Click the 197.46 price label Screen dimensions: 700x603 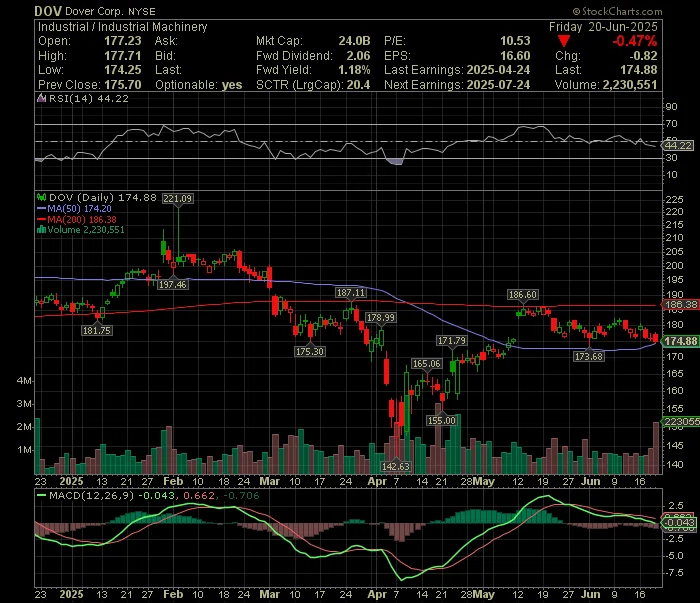(173, 284)
